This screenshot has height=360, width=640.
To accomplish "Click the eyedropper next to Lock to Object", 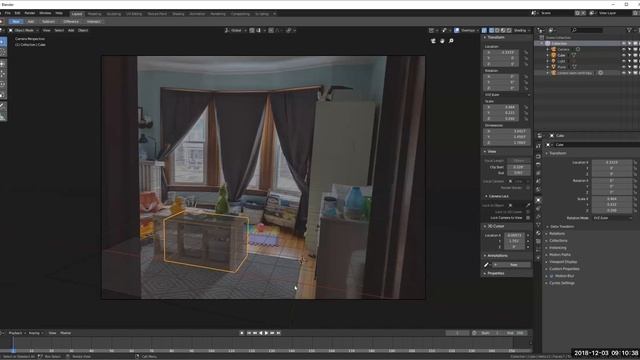I will pyautogui.click(x=528, y=205).
